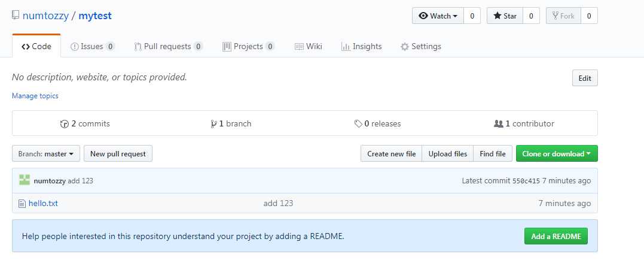The image size is (644, 263).
Task: Click the commits history clock icon
Action: point(65,124)
